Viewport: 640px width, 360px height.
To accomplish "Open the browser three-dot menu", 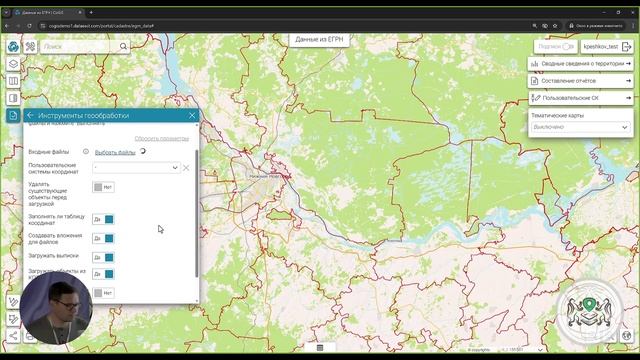I will pyautogui.click(x=633, y=26).
